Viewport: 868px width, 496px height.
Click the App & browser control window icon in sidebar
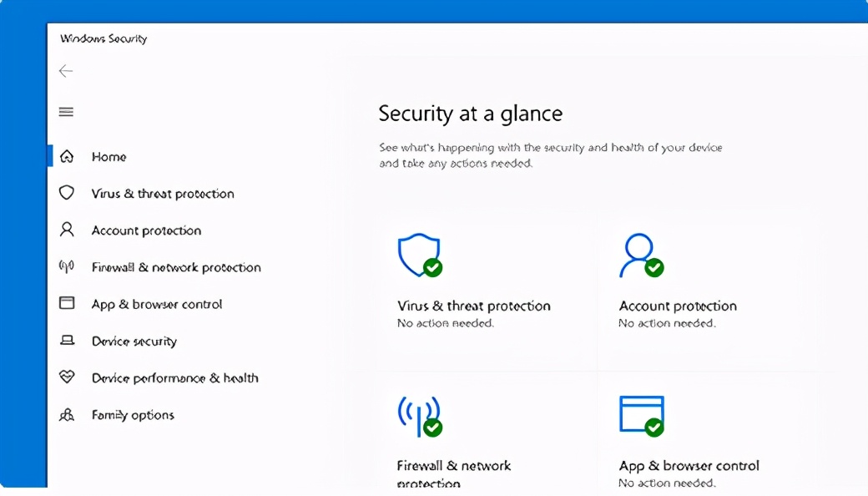(x=67, y=304)
